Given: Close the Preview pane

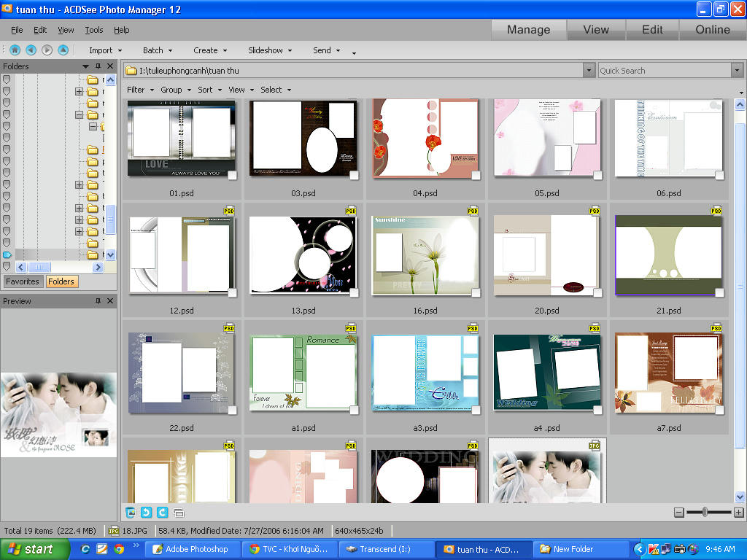Looking at the screenshot, I should pyautogui.click(x=110, y=301).
